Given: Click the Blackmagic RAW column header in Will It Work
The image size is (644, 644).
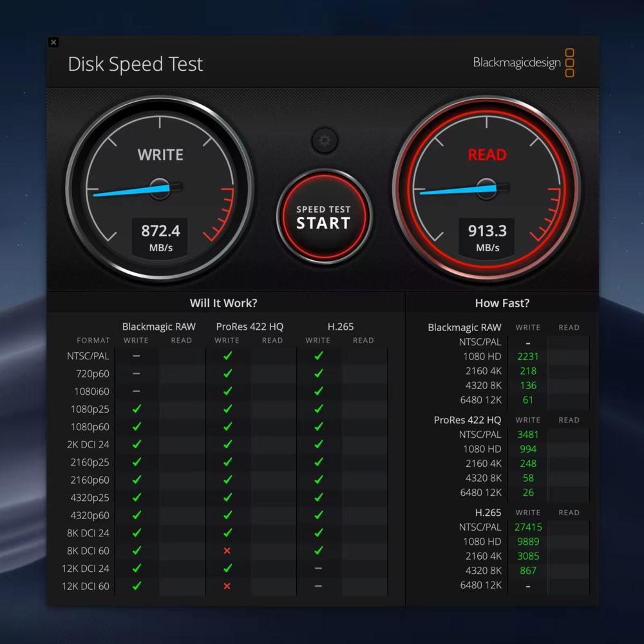Looking at the screenshot, I should tap(159, 327).
